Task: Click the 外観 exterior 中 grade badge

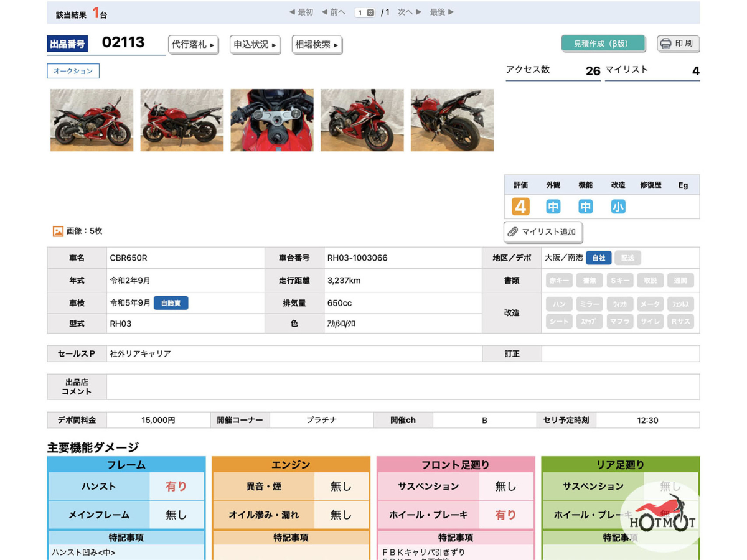Action: coord(553,207)
